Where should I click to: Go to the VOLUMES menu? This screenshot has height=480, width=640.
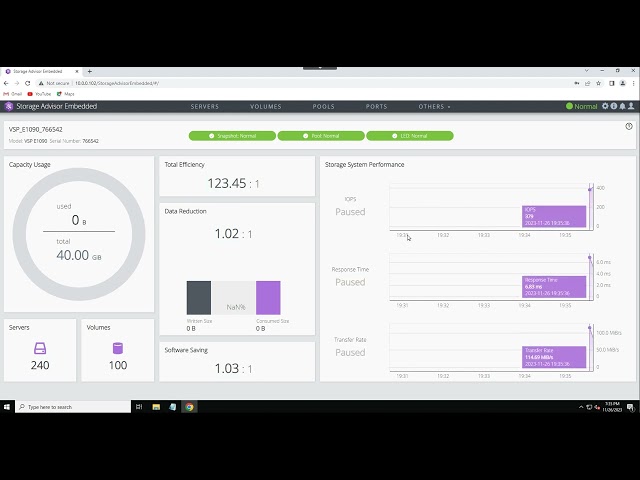[266, 107]
